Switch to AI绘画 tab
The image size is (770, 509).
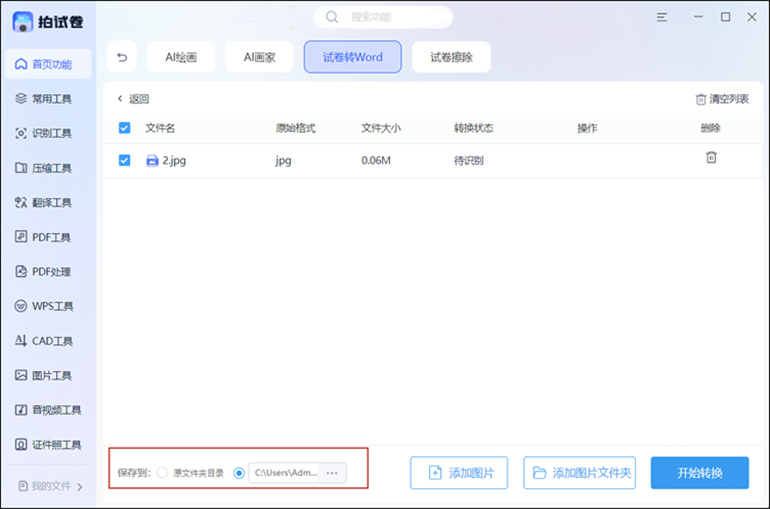pyautogui.click(x=181, y=57)
